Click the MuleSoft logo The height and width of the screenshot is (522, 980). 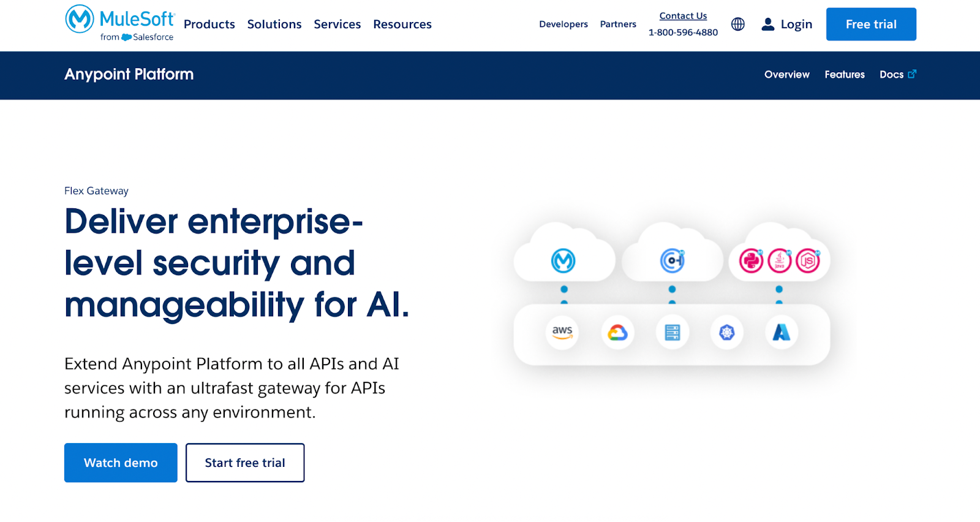(120, 23)
